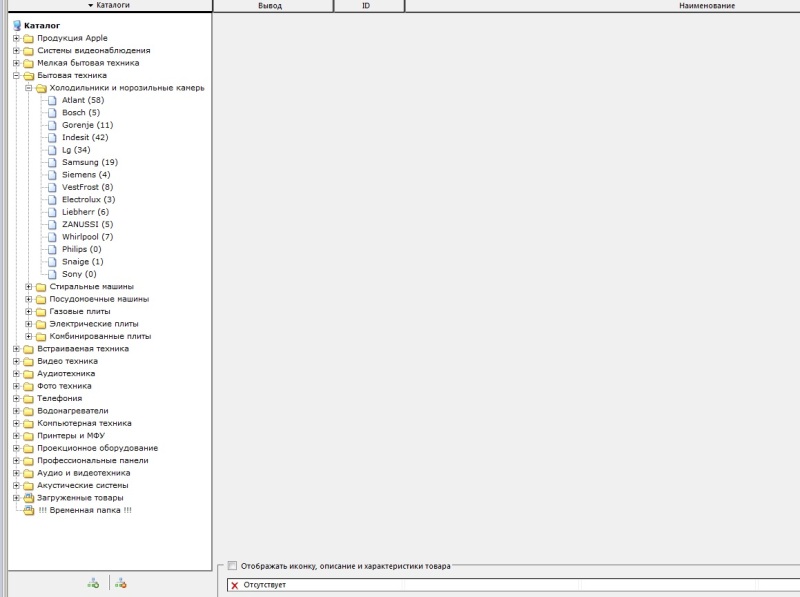This screenshot has height=597, width=800.
Task: Click the folder icon of Системы видеонаблюдения
Action: pos(29,51)
